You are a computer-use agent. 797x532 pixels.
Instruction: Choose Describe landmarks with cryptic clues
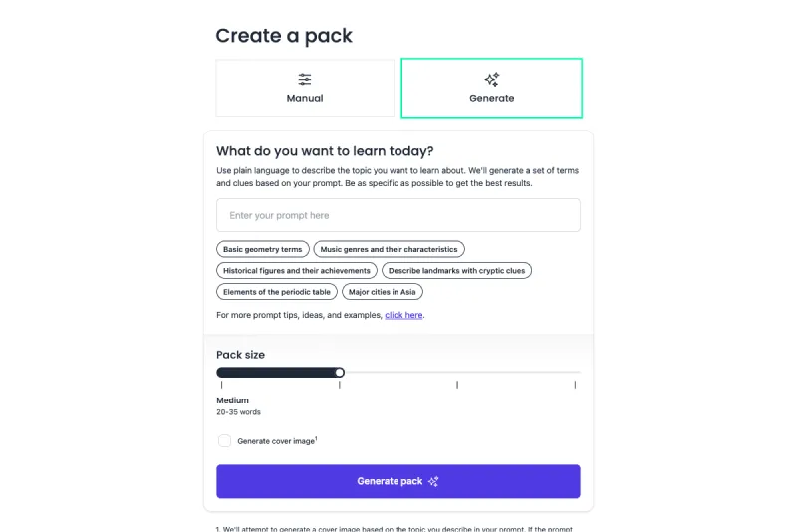(456, 270)
